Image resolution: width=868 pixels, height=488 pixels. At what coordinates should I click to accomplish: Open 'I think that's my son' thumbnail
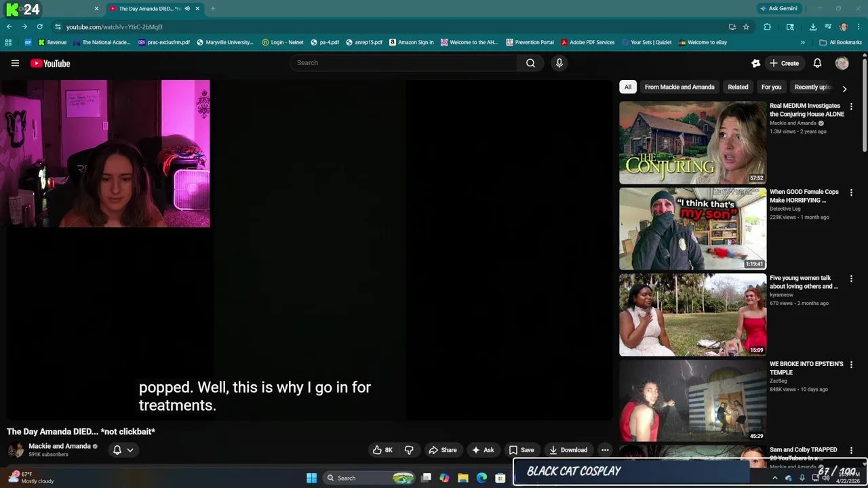692,228
